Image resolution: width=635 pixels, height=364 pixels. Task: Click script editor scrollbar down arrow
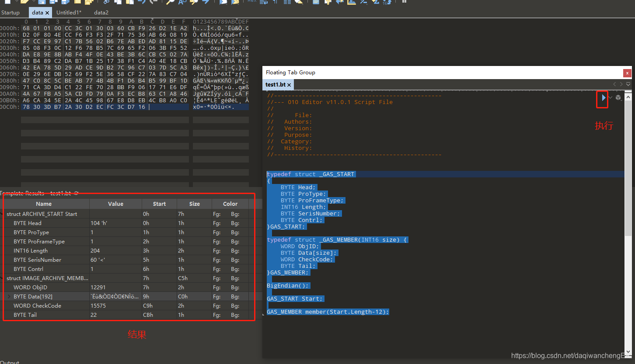click(628, 352)
